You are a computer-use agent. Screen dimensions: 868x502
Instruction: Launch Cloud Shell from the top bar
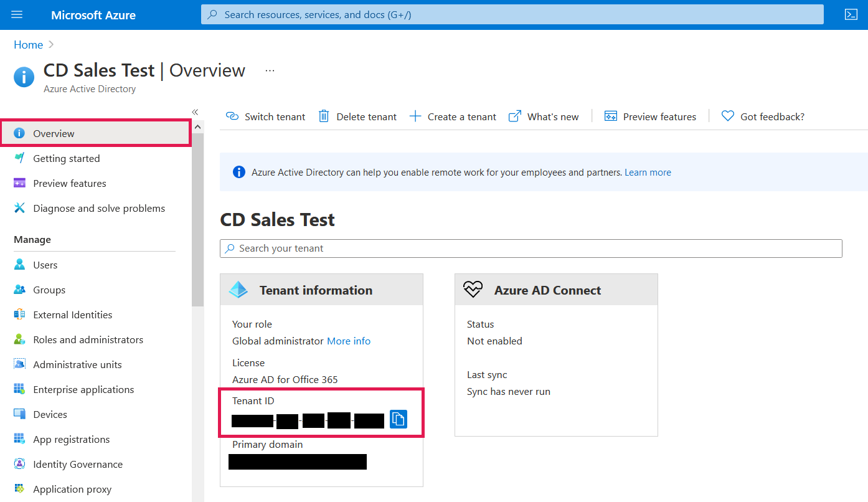[x=851, y=14]
